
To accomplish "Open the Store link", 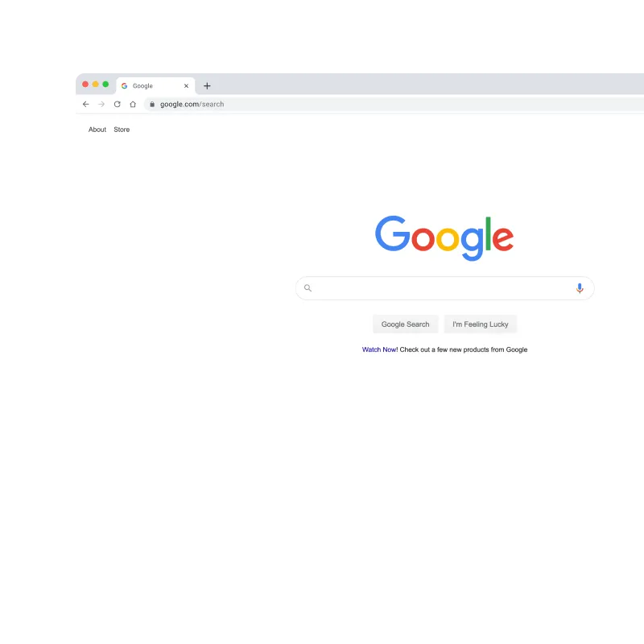I will (x=122, y=130).
